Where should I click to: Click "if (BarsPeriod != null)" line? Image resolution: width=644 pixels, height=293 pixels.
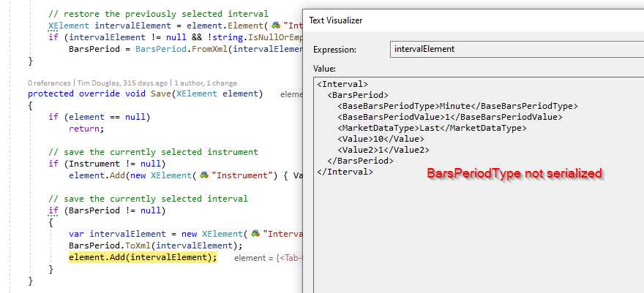[x=107, y=210]
